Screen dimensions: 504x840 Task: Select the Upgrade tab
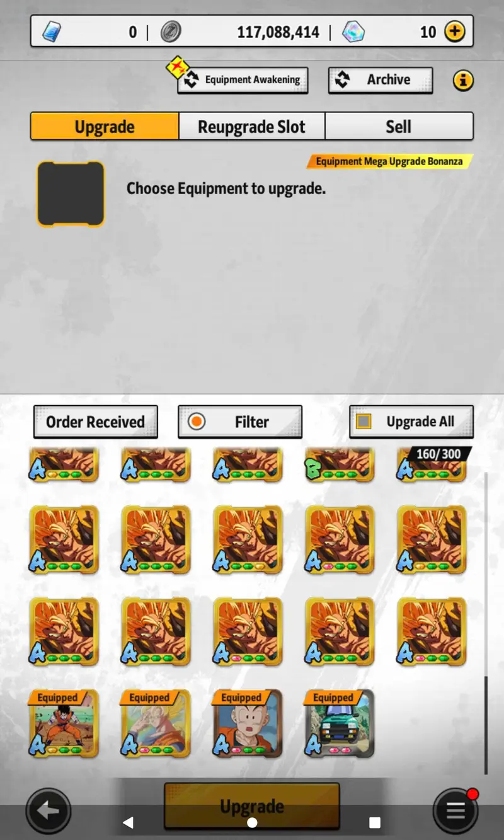pos(105,126)
